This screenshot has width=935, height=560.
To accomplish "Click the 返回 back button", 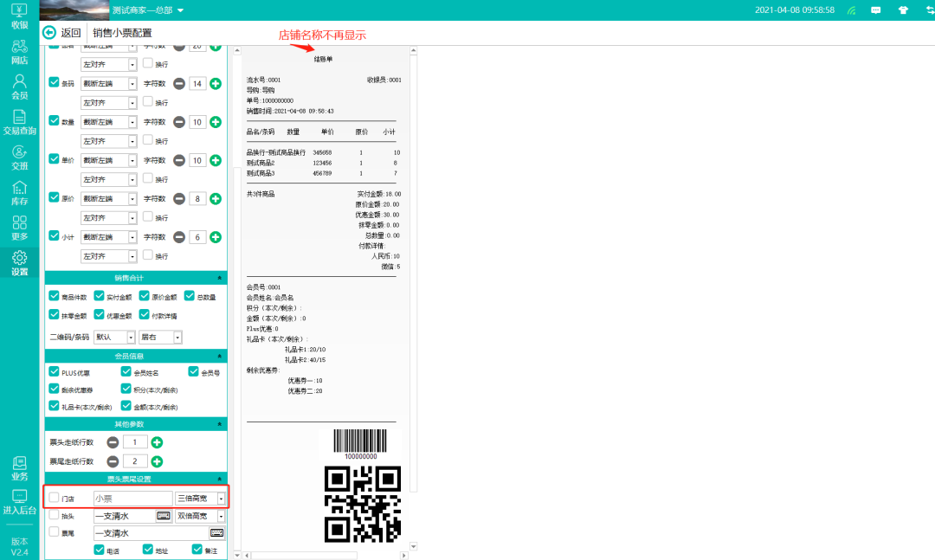I will pyautogui.click(x=62, y=33).
